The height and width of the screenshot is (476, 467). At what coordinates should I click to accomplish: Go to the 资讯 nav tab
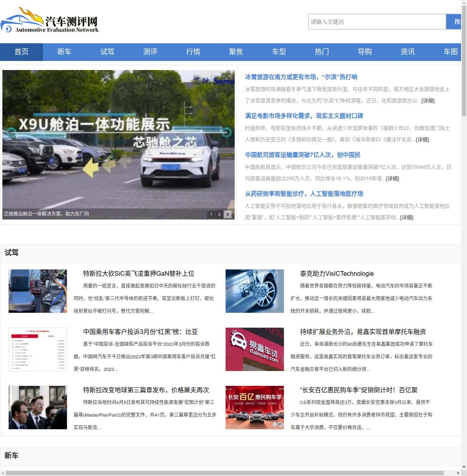point(408,52)
